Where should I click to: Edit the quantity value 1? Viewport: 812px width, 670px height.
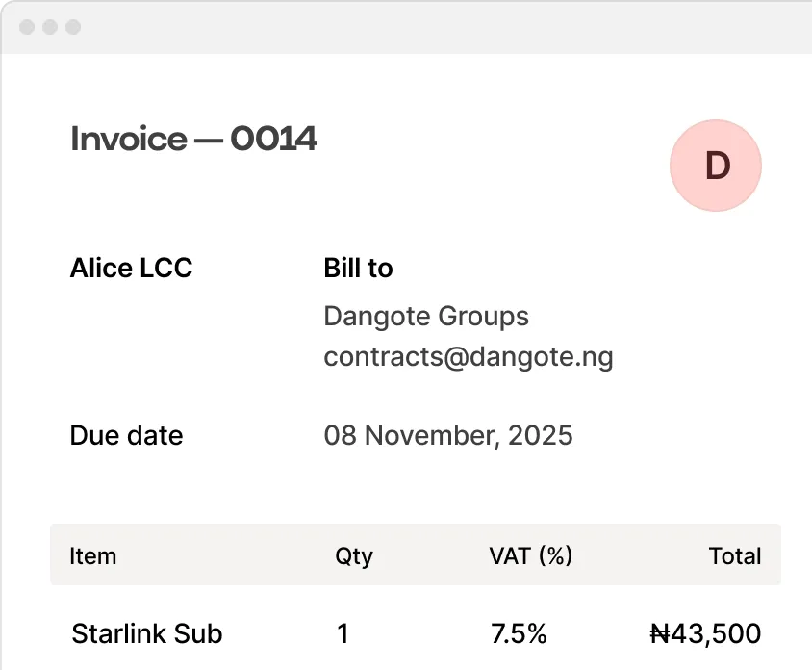pos(343,633)
